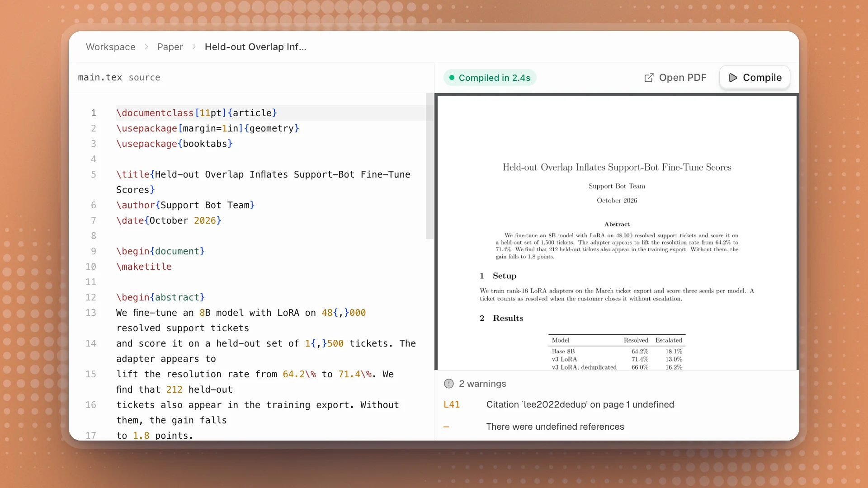Select the 'There were undefined references' warning
The image size is (868, 488).
coord(555,427)
